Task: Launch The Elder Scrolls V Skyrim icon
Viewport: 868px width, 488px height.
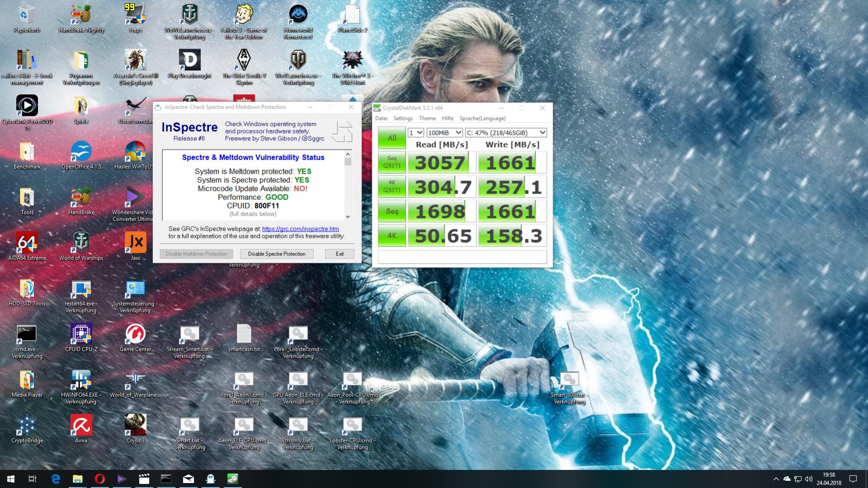Action: [244, 67]
